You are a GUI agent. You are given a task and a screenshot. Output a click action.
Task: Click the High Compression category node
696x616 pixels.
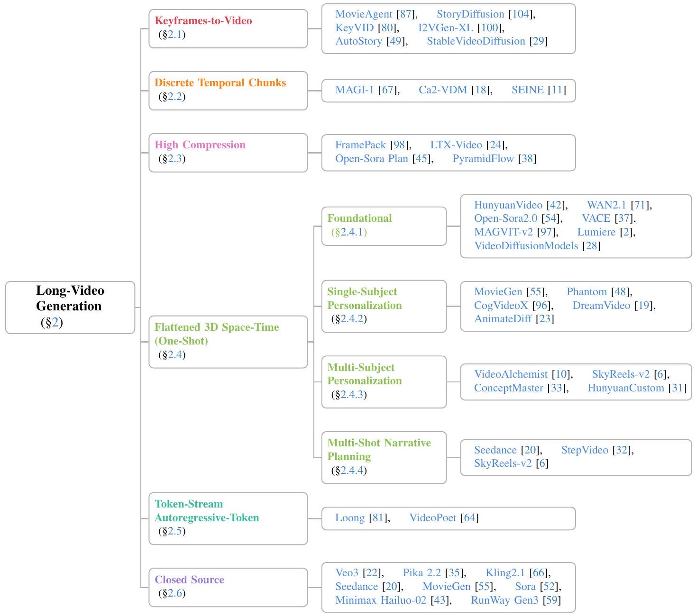click(x=228, y=153)
